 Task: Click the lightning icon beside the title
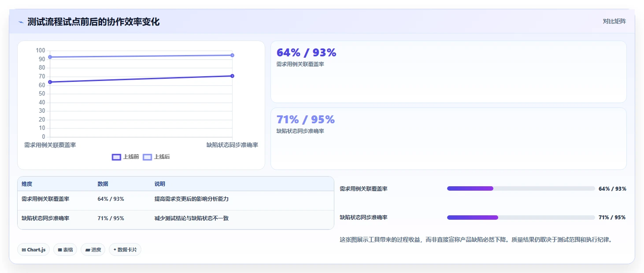(x=21, y=22)
